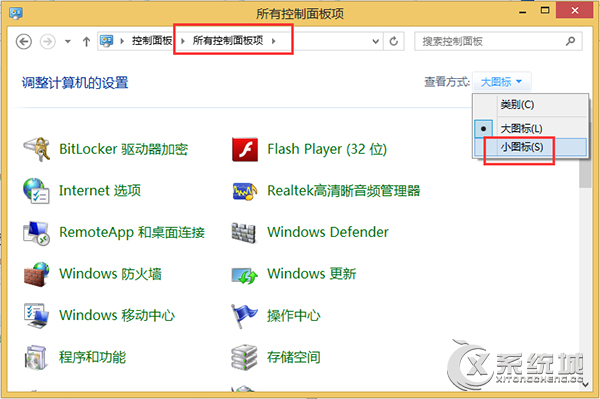Open Internet 选项 link

pos(100,191)
